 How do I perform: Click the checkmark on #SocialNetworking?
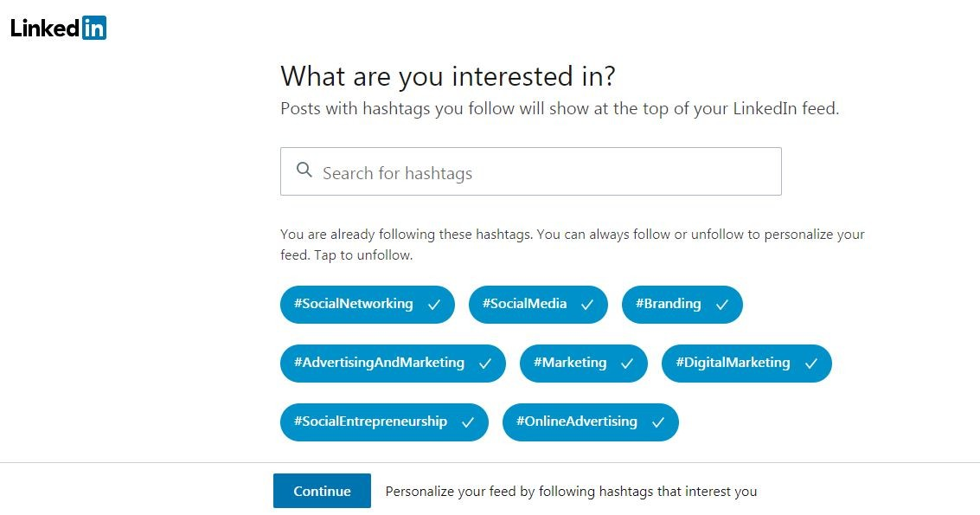coord(433,305)
